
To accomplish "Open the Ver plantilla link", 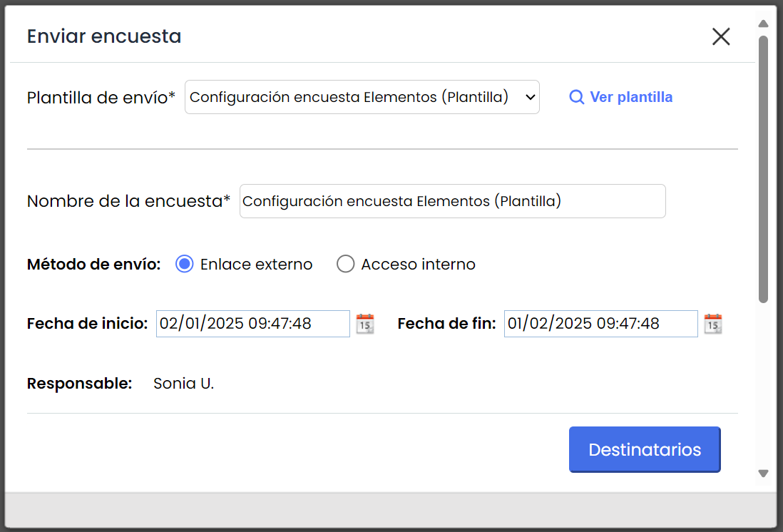I will tap(631, 98).
